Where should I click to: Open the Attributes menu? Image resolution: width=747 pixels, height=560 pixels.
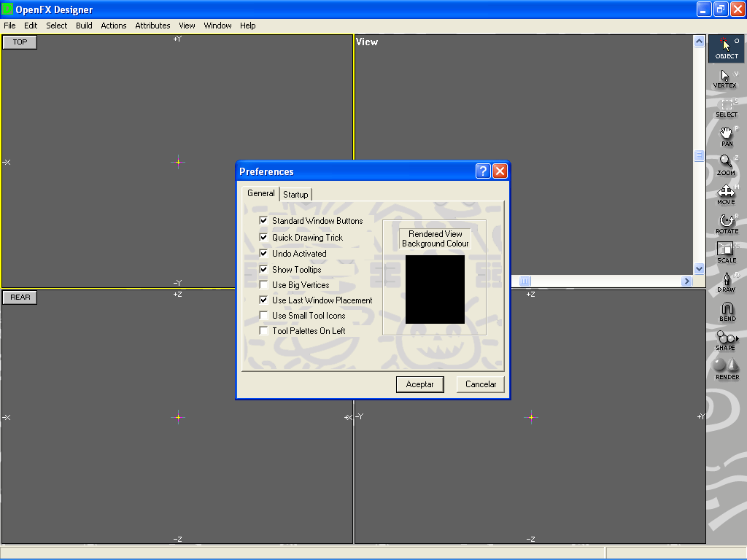pyautogui.click(x=152, y=26)
